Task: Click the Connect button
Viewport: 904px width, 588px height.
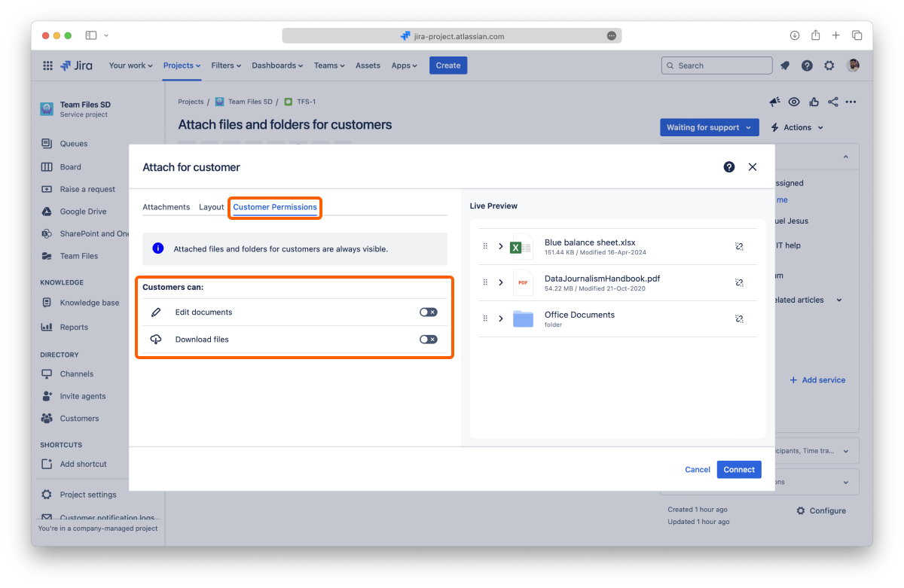Action: (738, 470)
